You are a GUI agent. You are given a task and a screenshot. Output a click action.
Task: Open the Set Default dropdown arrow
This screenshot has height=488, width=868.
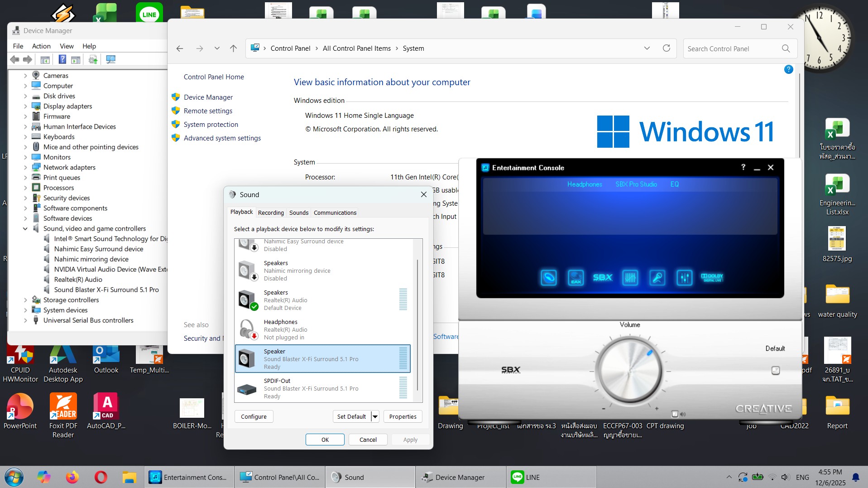(375, 416)
